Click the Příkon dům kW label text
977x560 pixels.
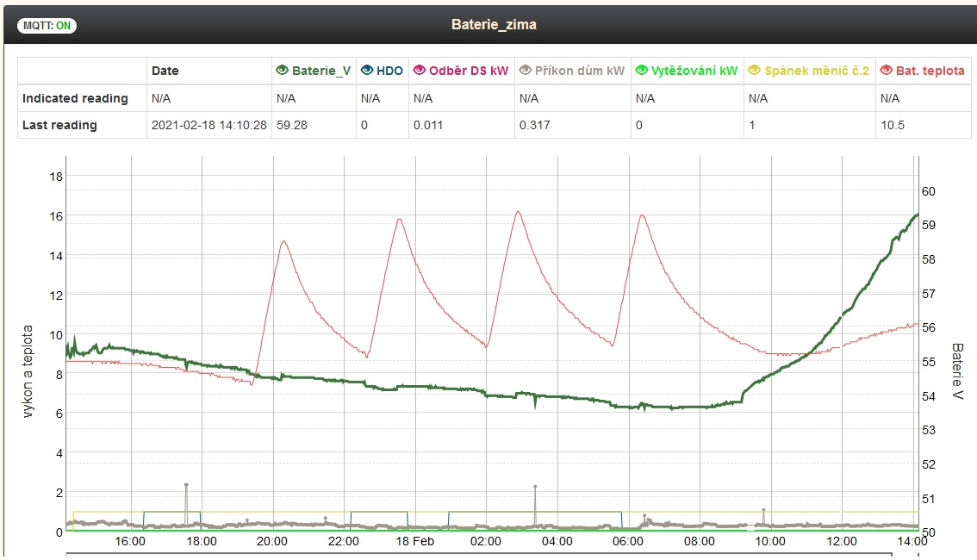[580, 71]
